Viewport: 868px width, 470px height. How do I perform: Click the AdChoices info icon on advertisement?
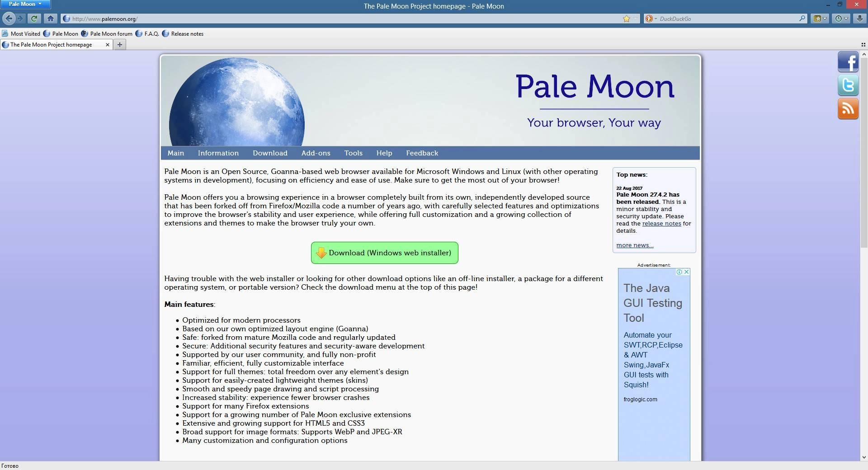679,272
